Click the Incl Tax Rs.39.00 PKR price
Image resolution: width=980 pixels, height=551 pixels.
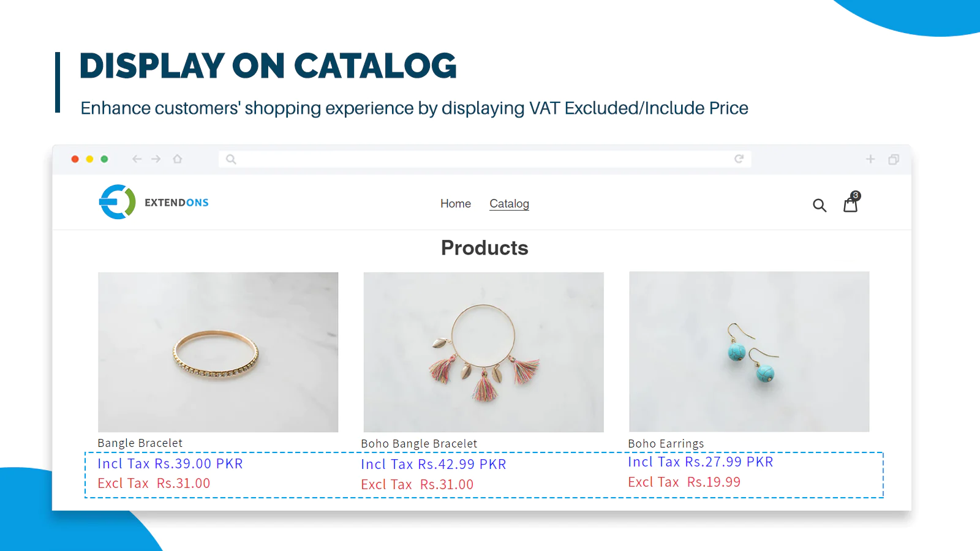170,464
